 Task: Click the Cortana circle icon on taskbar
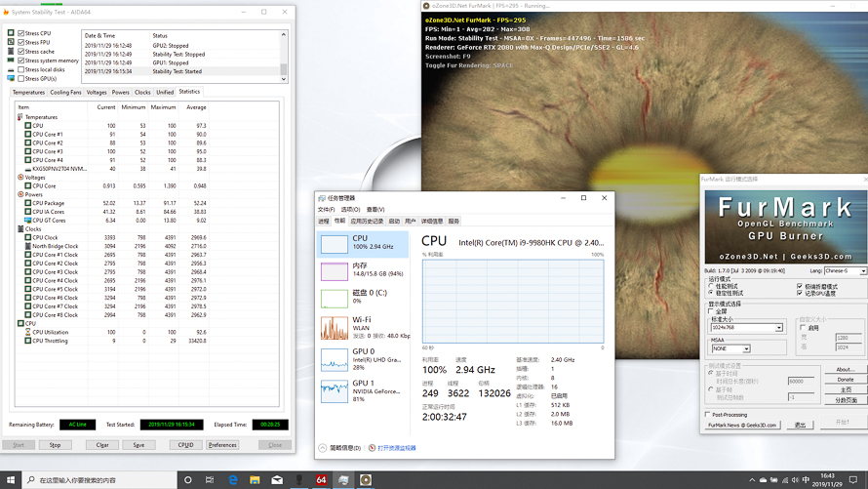click(x=188, y=480)
